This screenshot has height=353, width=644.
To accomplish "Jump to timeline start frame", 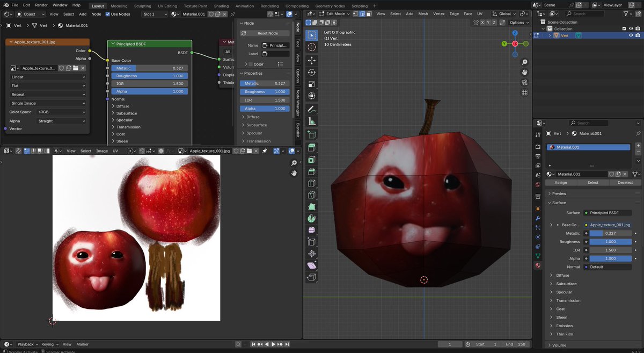I will (254, 344).
